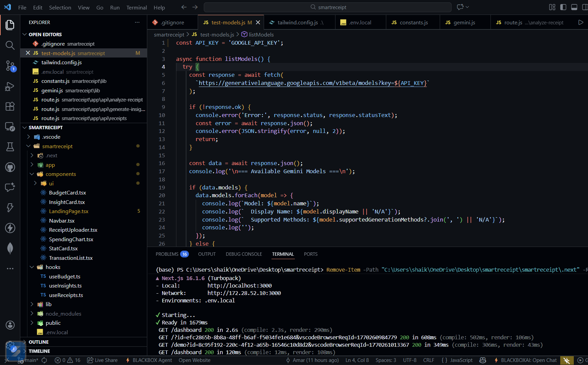Toggle the primary side bar layout button

(563, 7)
